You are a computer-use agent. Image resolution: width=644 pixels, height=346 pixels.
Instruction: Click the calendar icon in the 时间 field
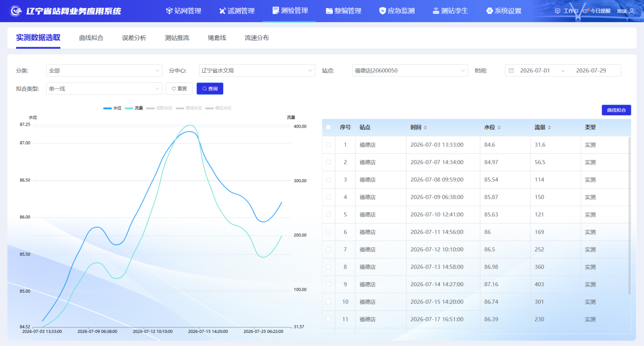[x=511, y=71]
